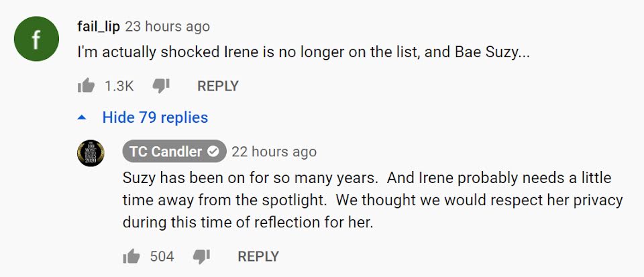Click the verified checkmark beside TC Candler
The height and width of the screenshot is (277, 644).
pos(214,152)
